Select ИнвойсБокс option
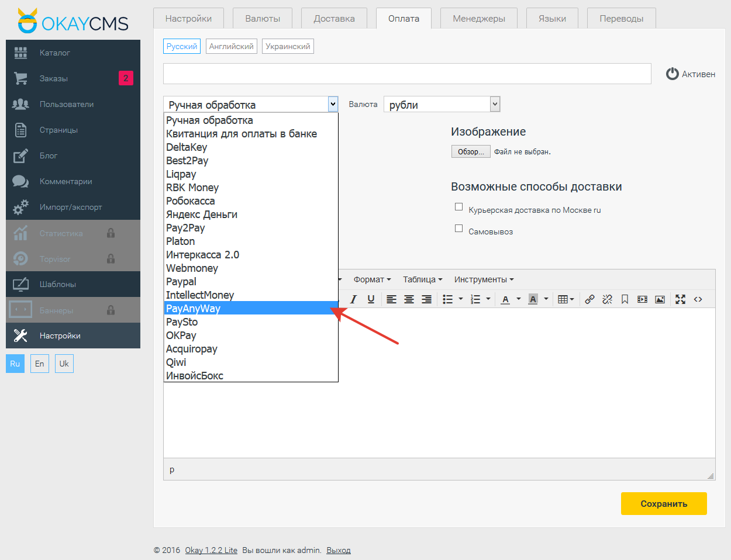731x560 pixels. coord(251,376)
